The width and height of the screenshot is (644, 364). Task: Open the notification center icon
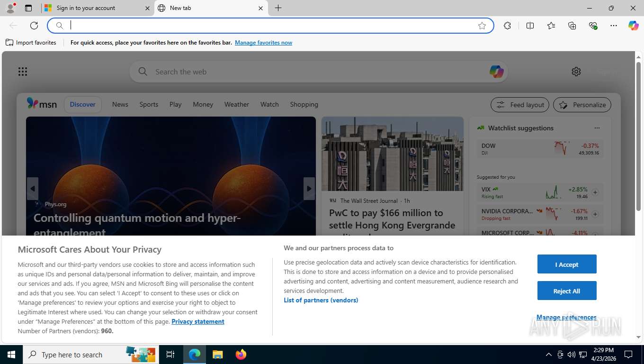(x=628, y=355)
